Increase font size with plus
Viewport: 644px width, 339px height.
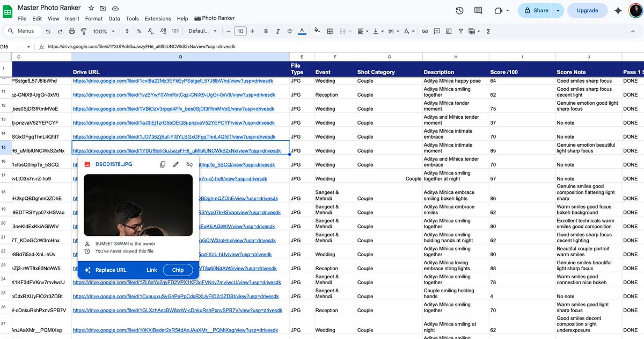253,31
